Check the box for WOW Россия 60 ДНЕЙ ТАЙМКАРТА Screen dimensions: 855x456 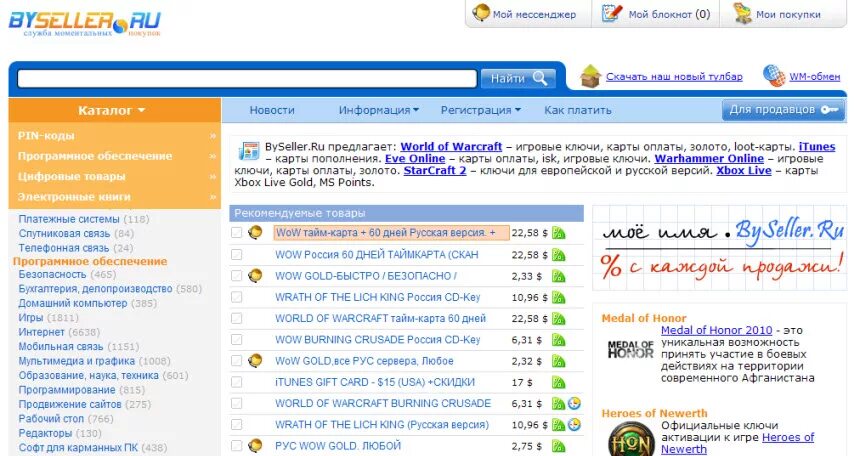236,254
